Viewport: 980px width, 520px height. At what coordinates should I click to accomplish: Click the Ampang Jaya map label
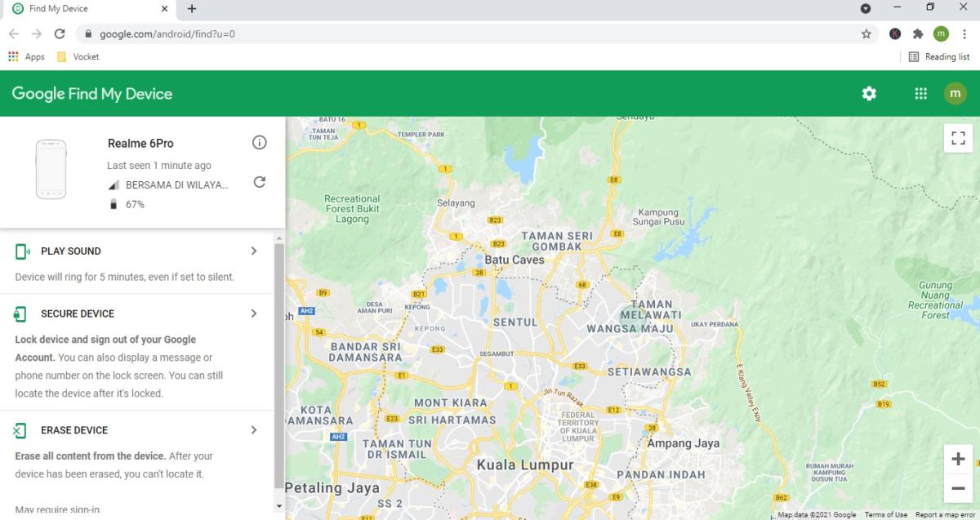point(684,443)
